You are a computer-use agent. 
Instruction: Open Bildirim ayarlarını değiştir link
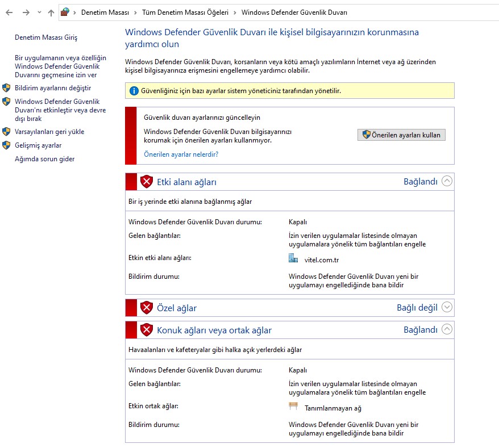pyautogui.click(x=53, y=88)
